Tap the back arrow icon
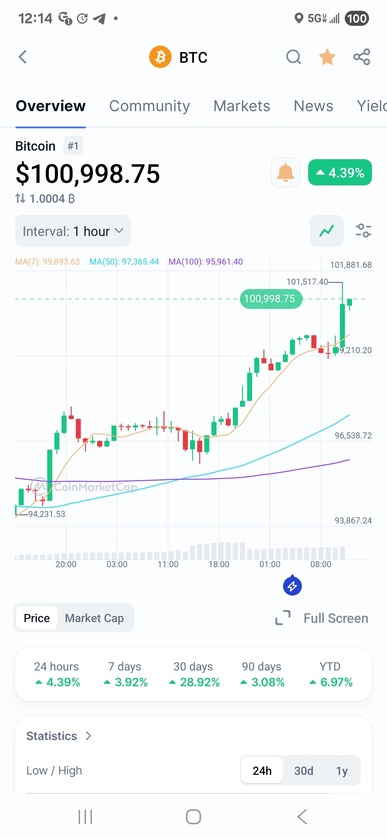Viewport: 387px width, 839px height. [x=22, y=57]
